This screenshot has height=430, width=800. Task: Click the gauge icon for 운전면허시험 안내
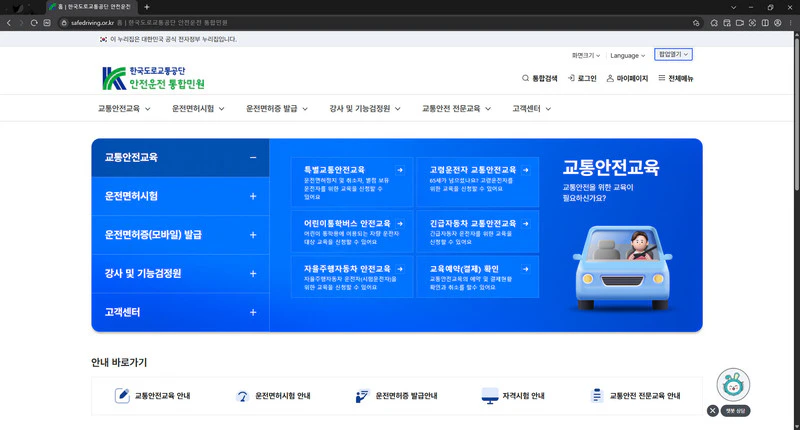242,396
